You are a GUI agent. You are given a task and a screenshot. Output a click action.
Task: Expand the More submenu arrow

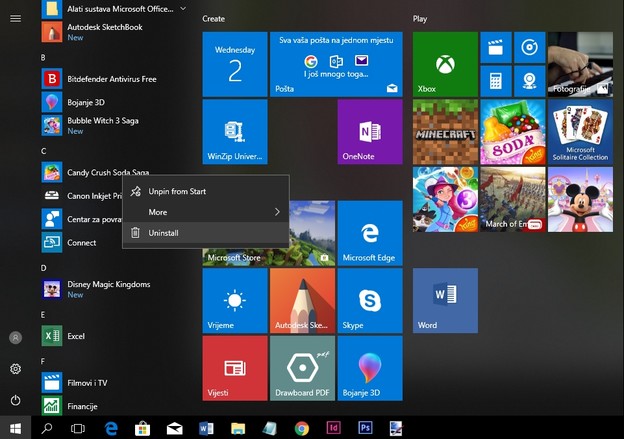277,212
